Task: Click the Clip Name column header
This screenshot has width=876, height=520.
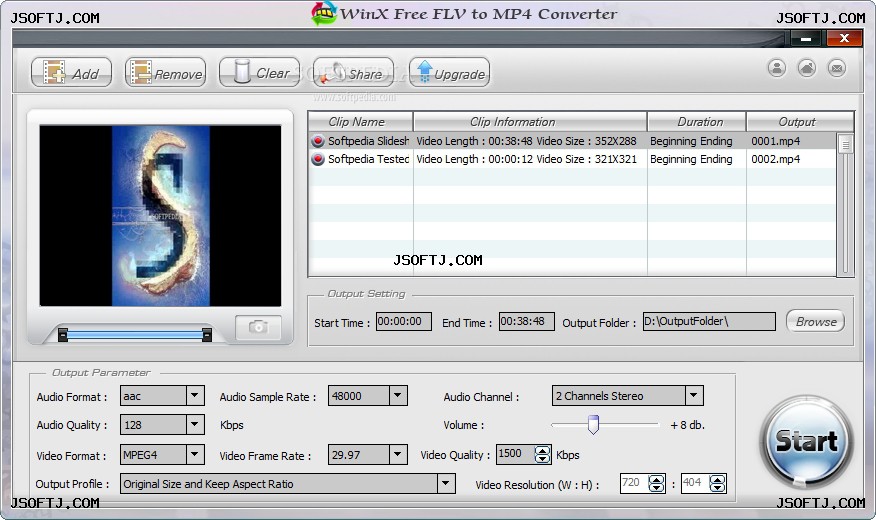Action: 360,122
